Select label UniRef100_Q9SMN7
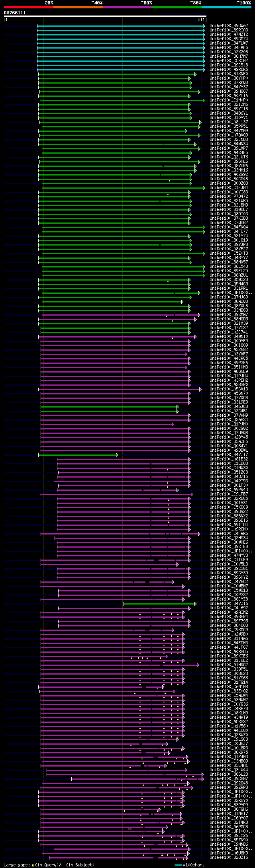Screen dimensions: 255x868 click(x=229, y=314)
